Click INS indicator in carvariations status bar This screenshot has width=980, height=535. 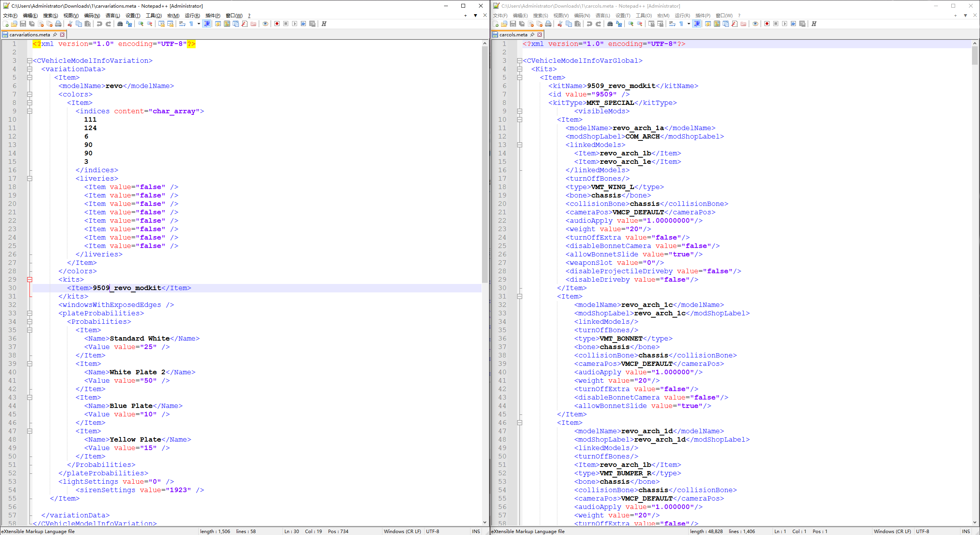pos(476,531)
